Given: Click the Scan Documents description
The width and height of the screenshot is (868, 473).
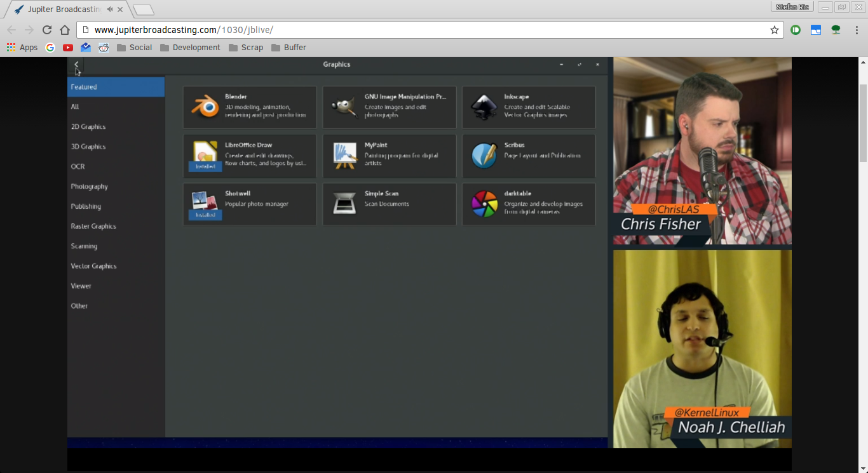Looking at the screenshot, I should pos(387,204).
